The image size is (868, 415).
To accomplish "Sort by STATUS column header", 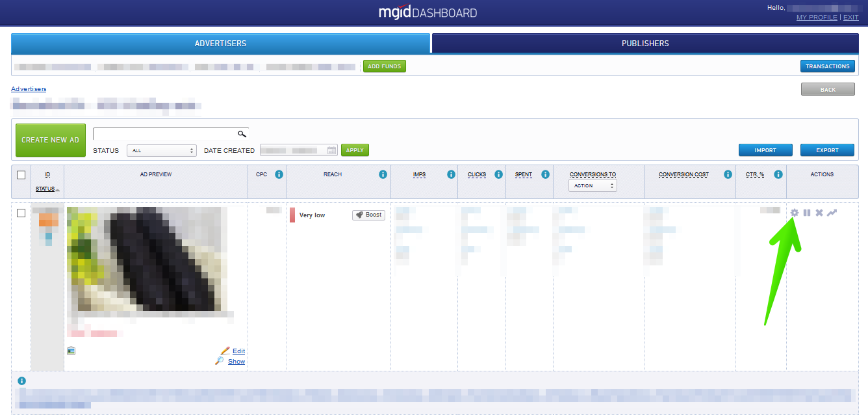I will tap(45, 189).
